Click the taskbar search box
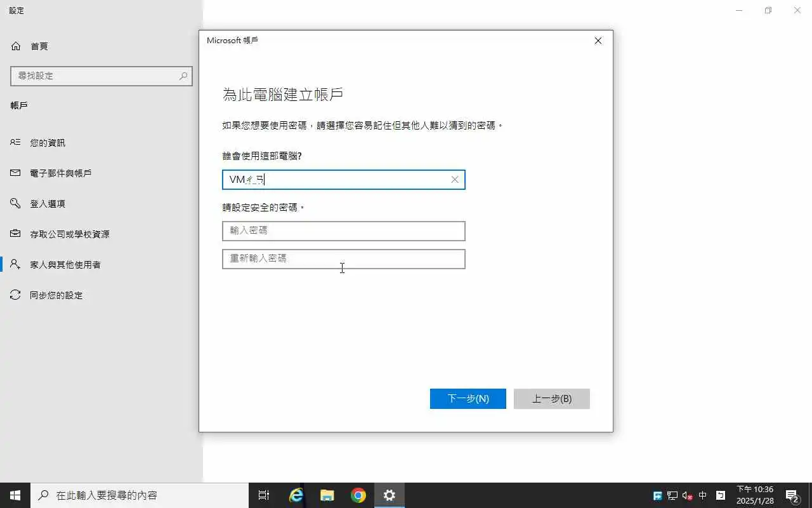The height and width of the screenshot is (508, 812). 140,495
